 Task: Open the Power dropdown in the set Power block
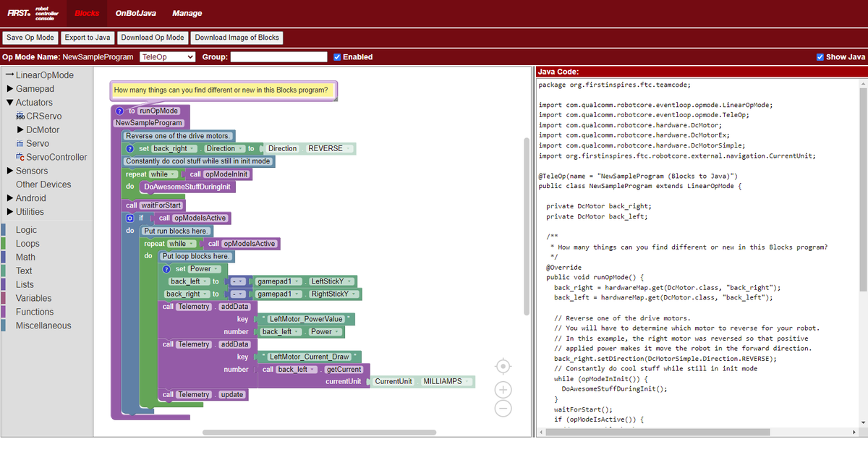pyautogui.click(x=203, y=269)
